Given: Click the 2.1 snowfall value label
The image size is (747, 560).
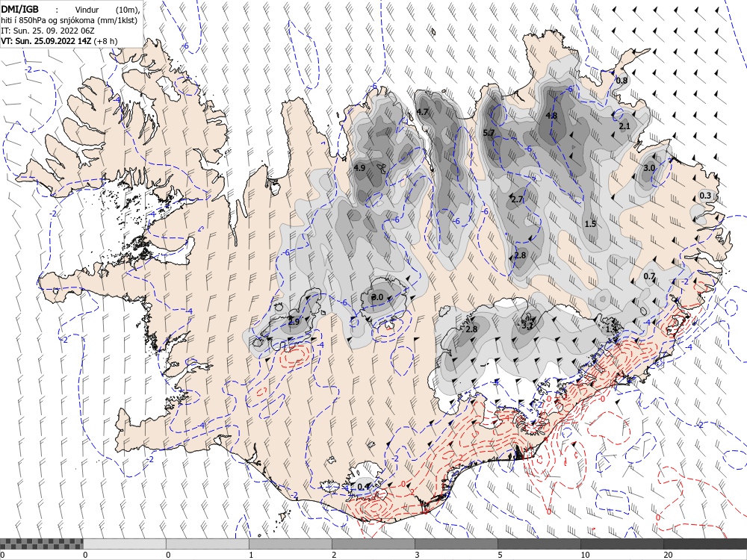Looking at the screenshot, I should click(624, 126).
